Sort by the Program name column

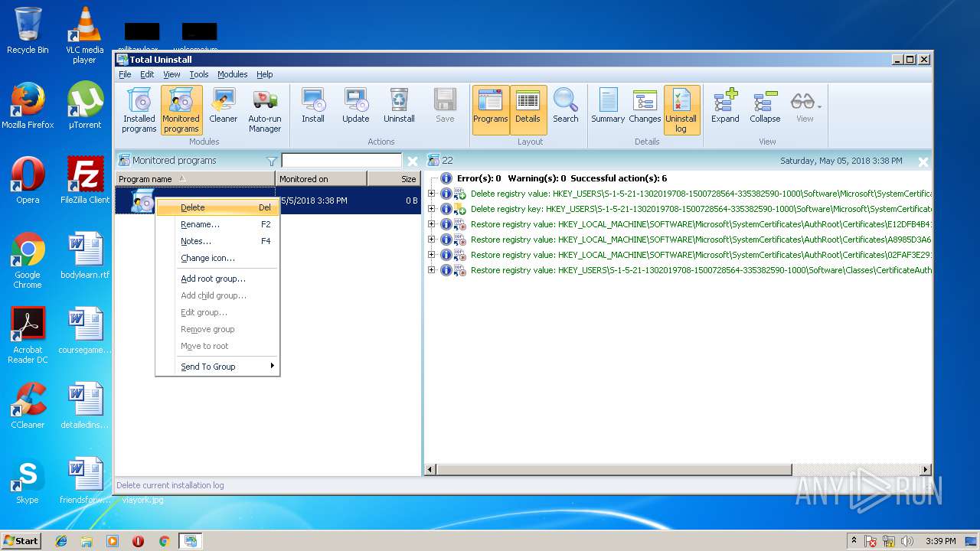[194, 178]
